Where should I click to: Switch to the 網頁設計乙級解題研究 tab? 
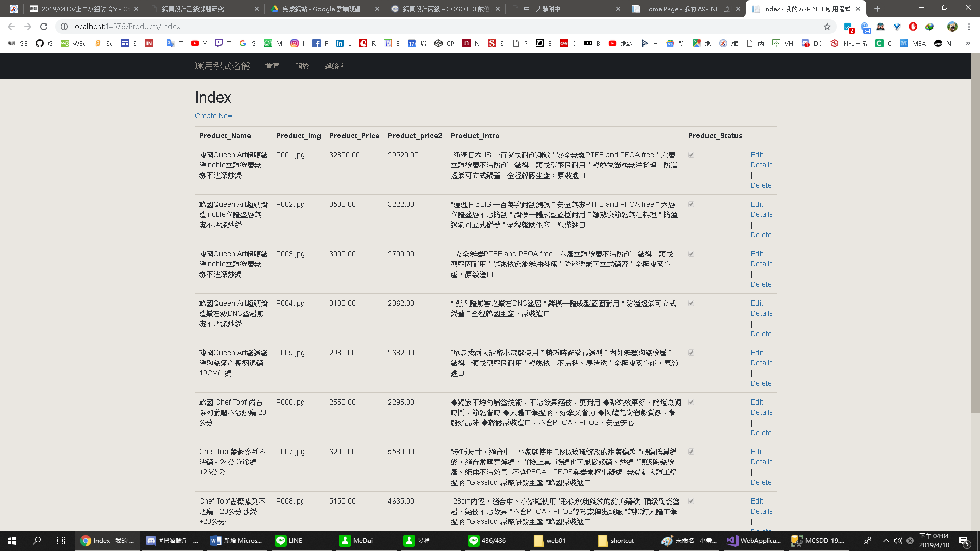[204, 9]
